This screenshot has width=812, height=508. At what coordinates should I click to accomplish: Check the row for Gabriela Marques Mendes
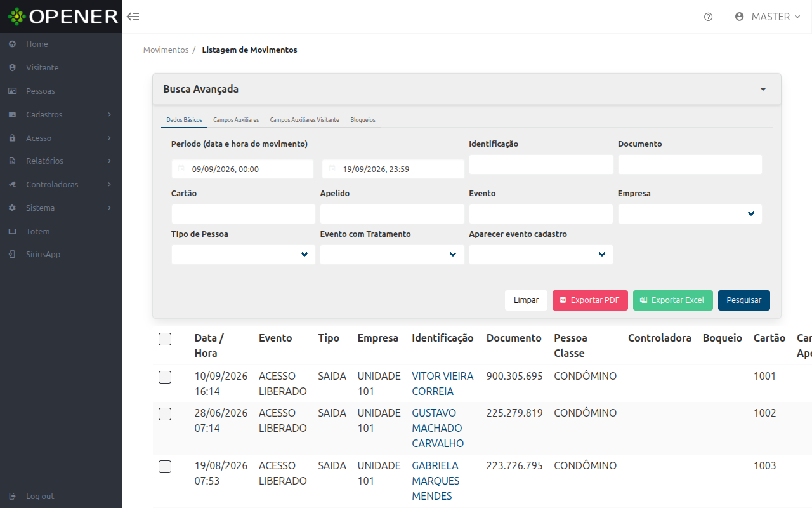165,467
